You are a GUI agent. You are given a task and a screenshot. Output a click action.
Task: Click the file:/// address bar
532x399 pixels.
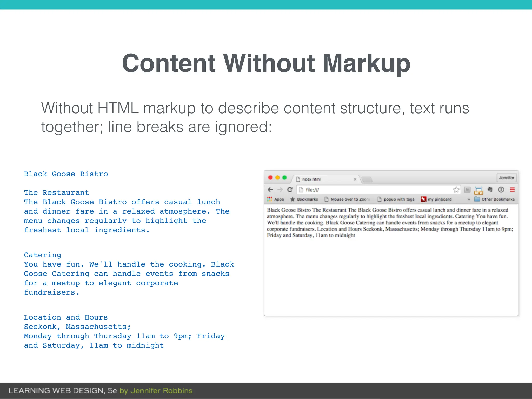378,190
